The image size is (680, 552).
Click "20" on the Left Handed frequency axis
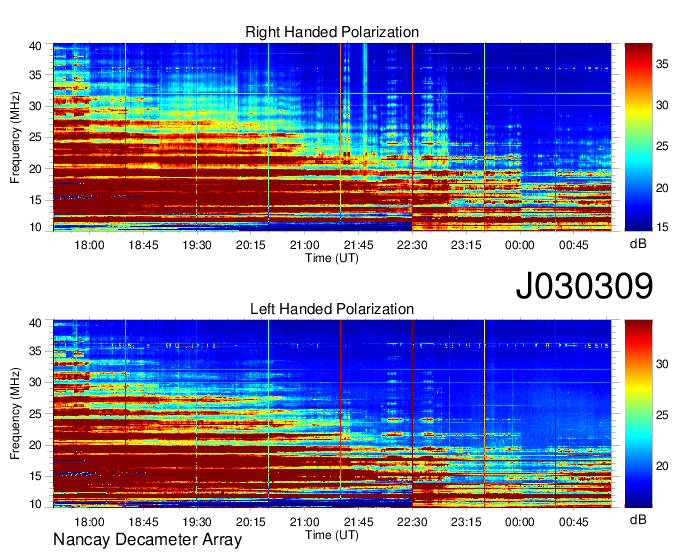[x=35, y=446]
